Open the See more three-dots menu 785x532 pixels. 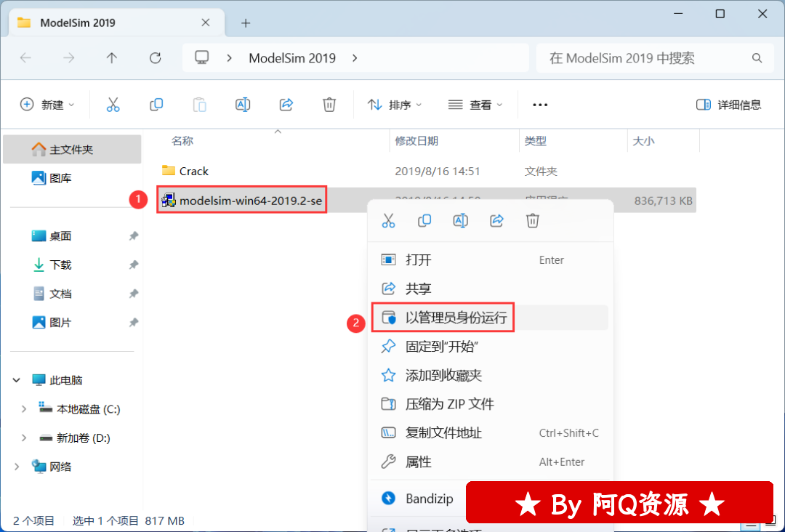[540, 105]
